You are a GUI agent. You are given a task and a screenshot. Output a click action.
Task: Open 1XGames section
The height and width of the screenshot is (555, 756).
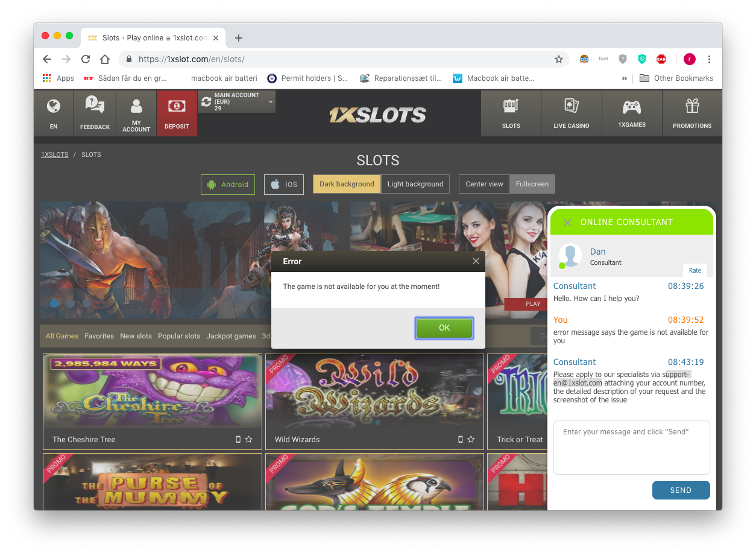tap(632, 113)
